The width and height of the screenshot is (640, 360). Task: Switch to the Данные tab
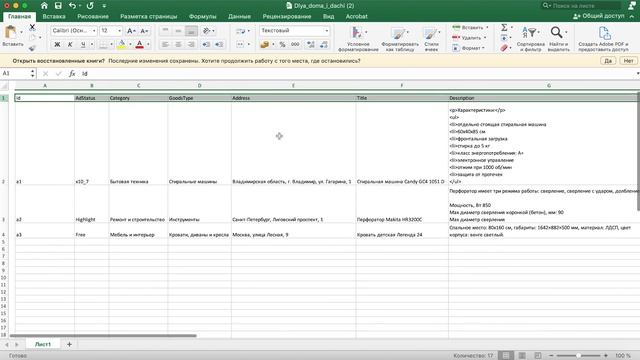point(239,17)
